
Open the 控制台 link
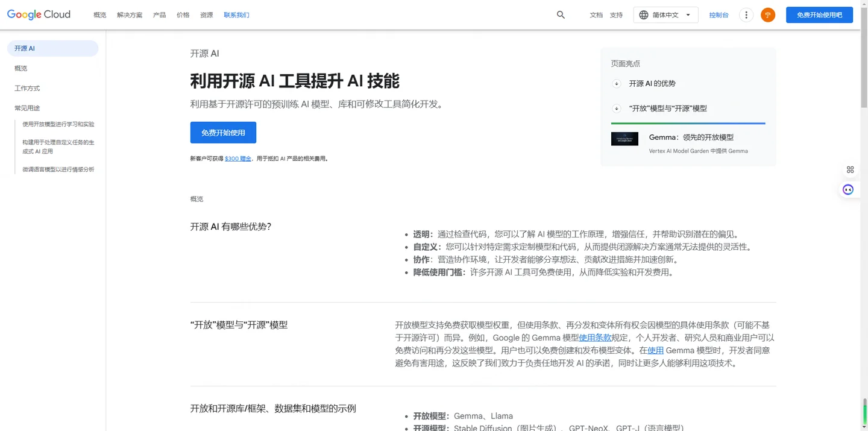[x=719, y=15]
